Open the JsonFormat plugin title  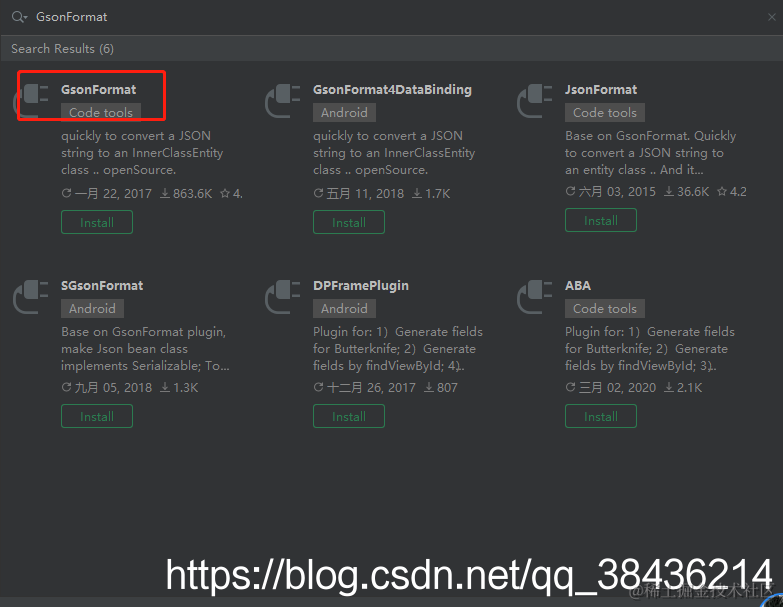[601, 90]
